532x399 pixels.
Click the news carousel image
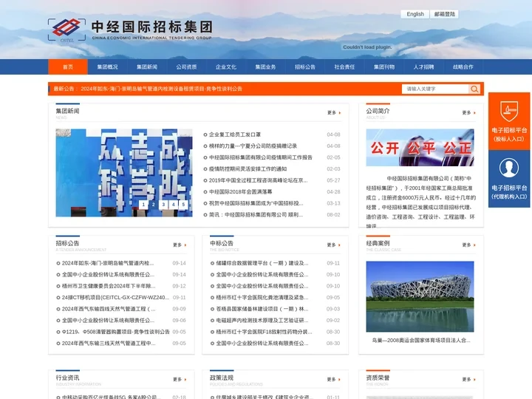point(124,173)
